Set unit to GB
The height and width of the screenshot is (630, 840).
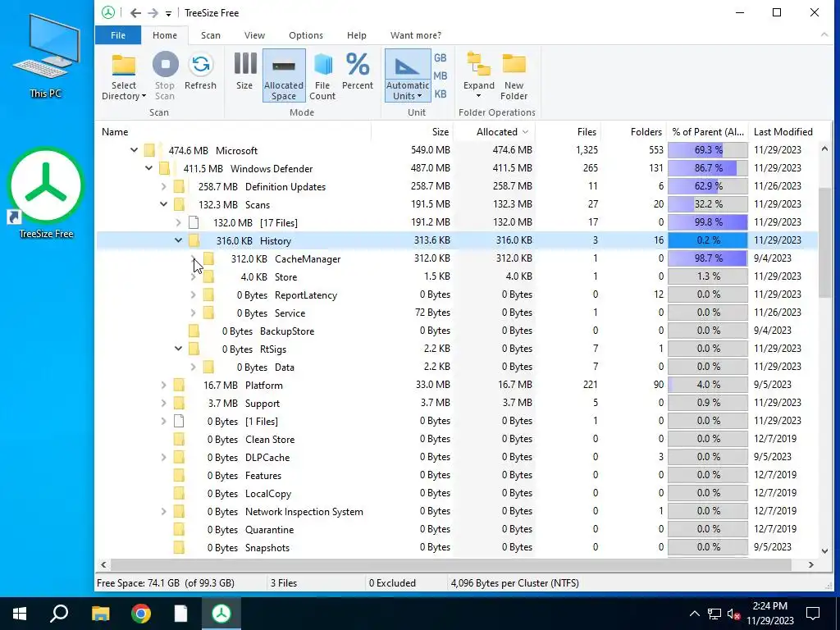tap(441, 58)
